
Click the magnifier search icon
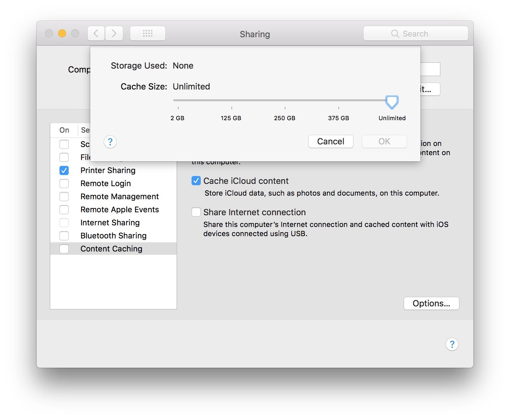point(395,34)
